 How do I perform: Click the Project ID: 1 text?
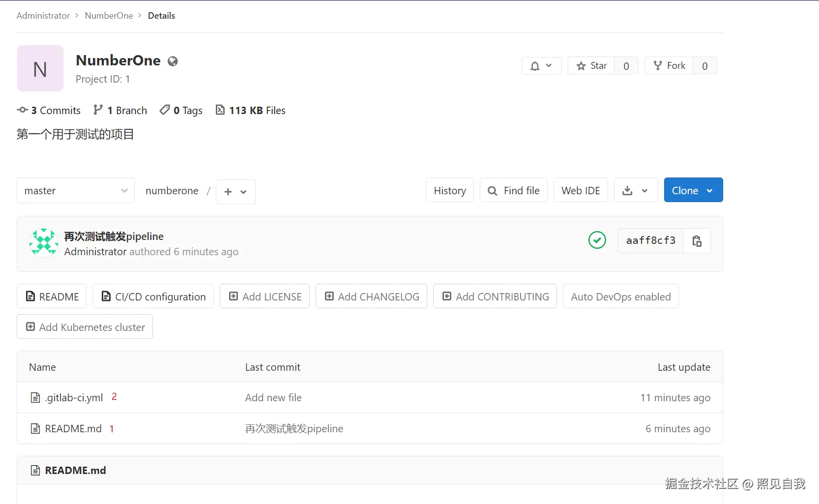(103, 79)
